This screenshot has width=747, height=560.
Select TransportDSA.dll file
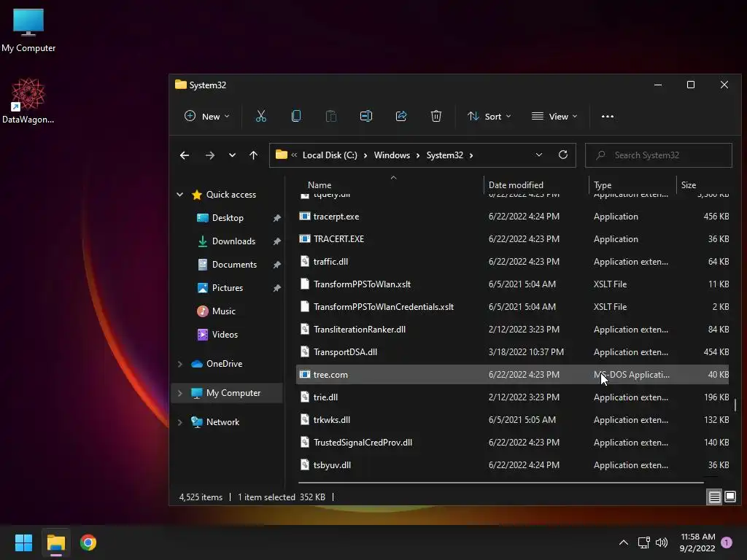click(513, 352)
